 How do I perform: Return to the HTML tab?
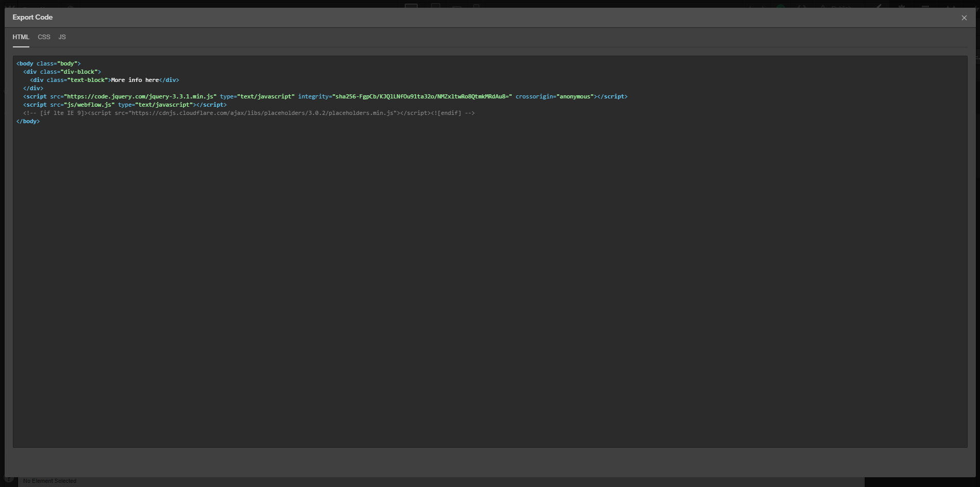21,37
